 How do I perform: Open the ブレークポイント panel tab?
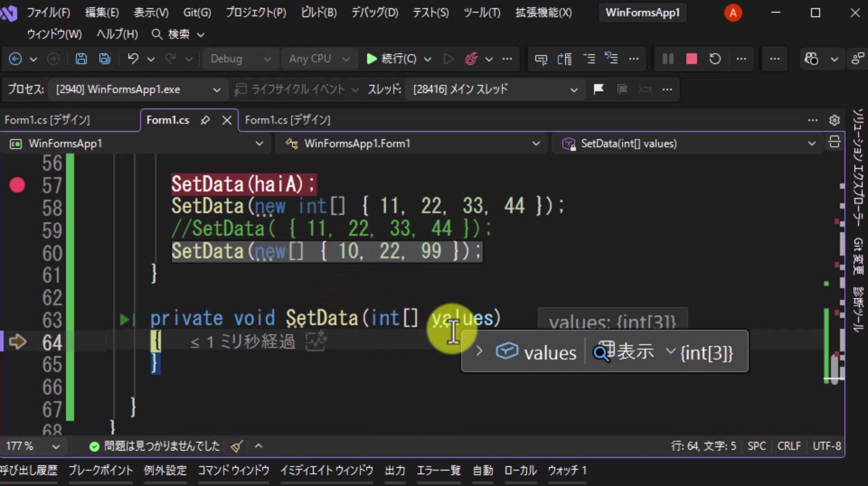(101, 471)
